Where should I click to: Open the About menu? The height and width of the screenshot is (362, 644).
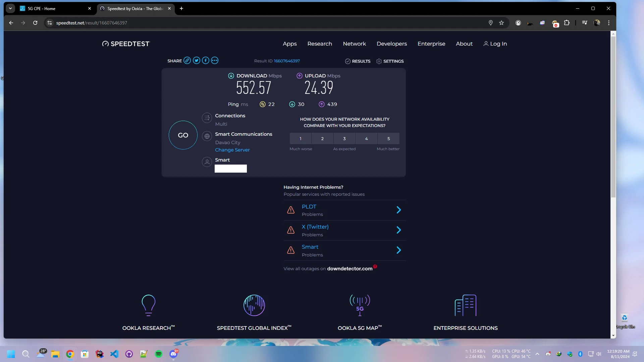pos(464,44)
